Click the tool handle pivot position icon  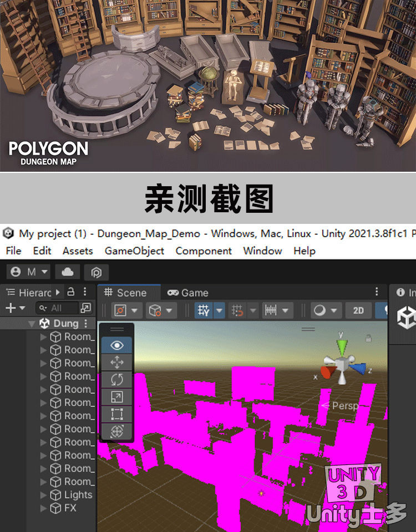point(120,310)
